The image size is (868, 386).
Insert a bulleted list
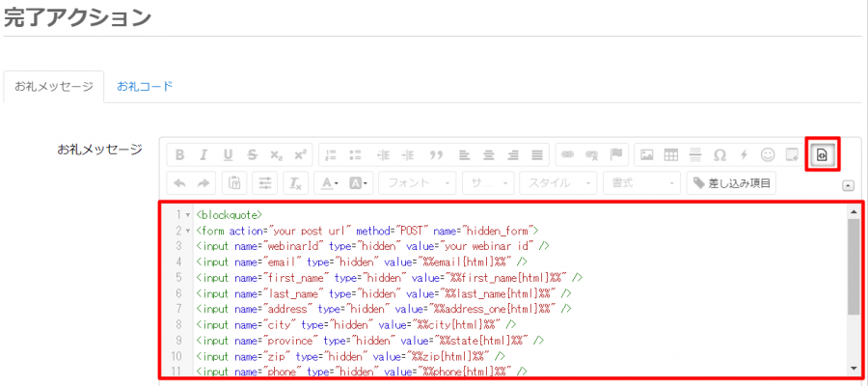click(x=355, y=155)
